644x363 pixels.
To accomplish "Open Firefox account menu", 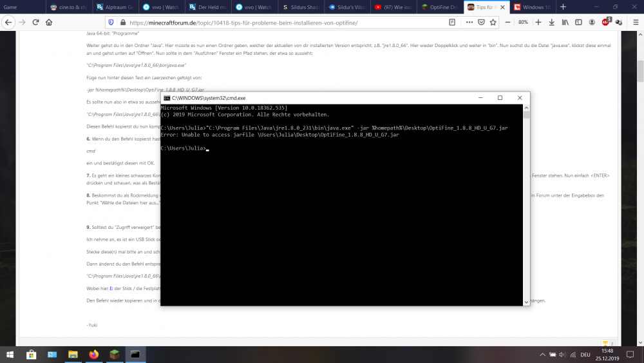I will 592,22.
